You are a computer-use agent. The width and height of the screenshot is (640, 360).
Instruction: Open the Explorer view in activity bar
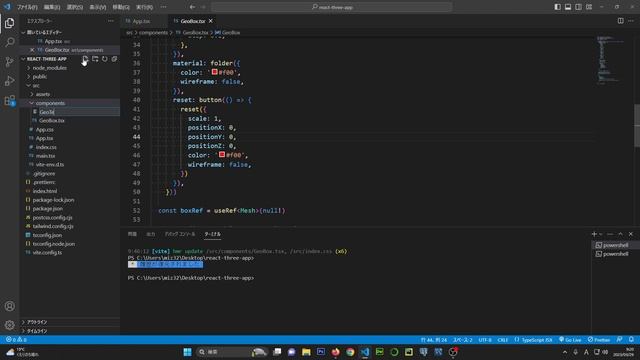(x=9, y=23)
